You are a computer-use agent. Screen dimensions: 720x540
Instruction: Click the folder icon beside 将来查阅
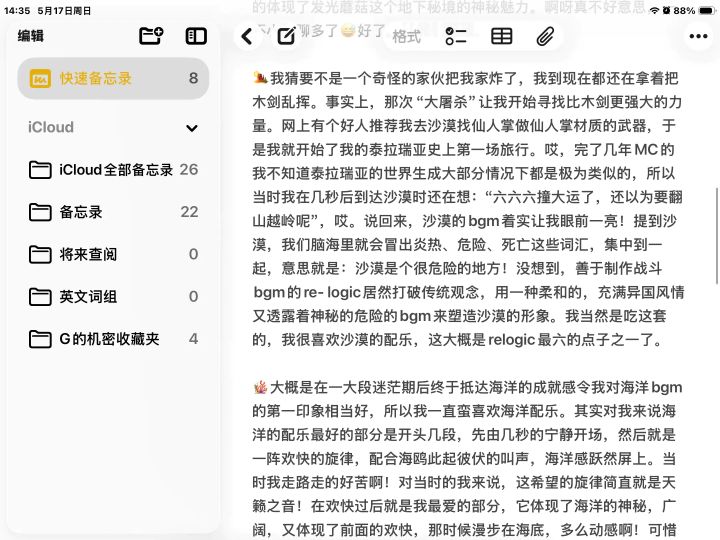pos(40,254)
